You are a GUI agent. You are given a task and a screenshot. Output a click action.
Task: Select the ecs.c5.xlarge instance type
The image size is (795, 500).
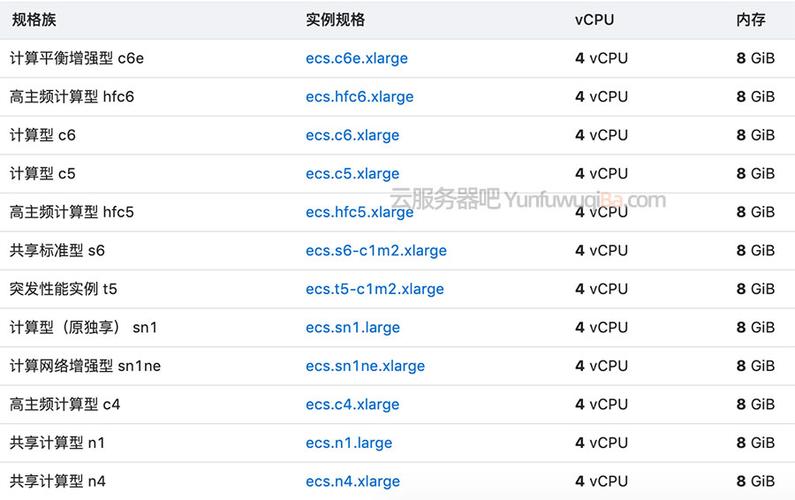pyautogui.click(x=352, y=174)
